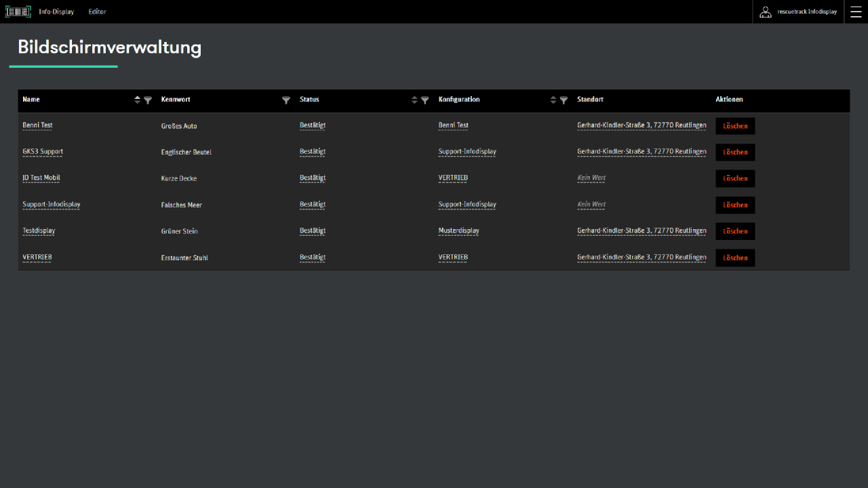Open the Kennwort column filter
868x488 pixels.
pos(286,100)
